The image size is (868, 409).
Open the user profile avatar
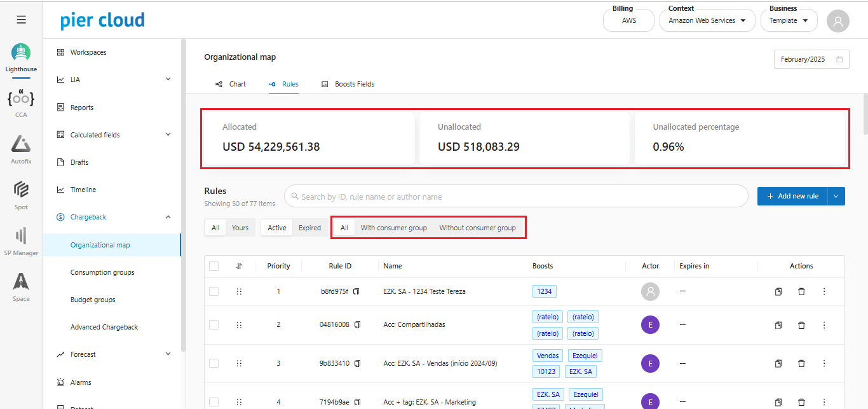[837, 21]
